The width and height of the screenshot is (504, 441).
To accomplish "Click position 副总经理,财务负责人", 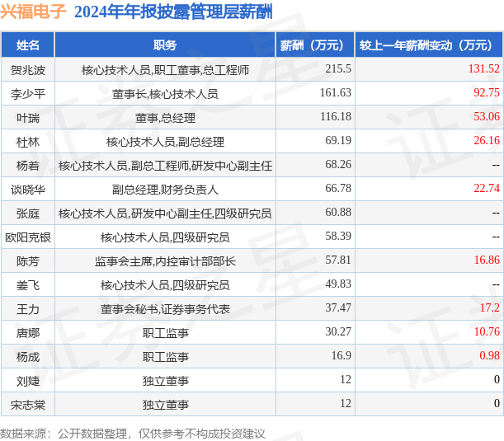I will click(x=165, y=190).
